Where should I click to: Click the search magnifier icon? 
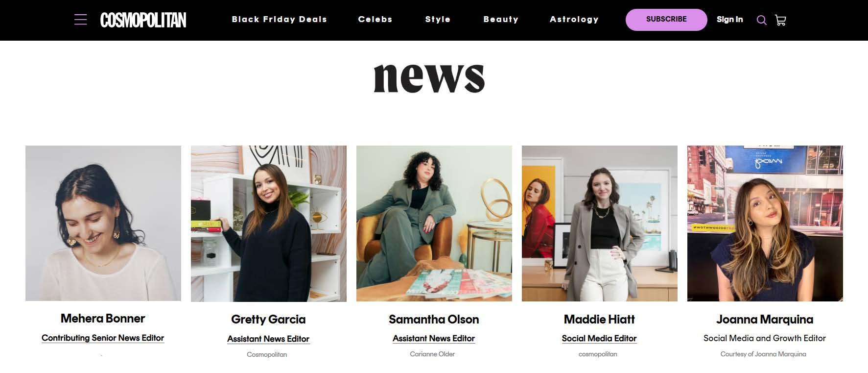(x=761, y=20)
